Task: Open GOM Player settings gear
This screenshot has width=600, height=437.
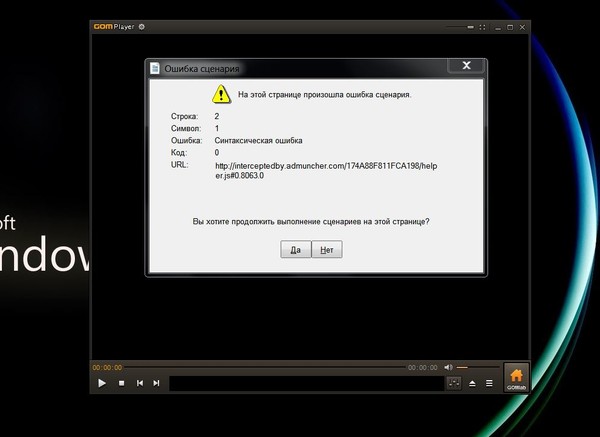Action: (140, 26)
